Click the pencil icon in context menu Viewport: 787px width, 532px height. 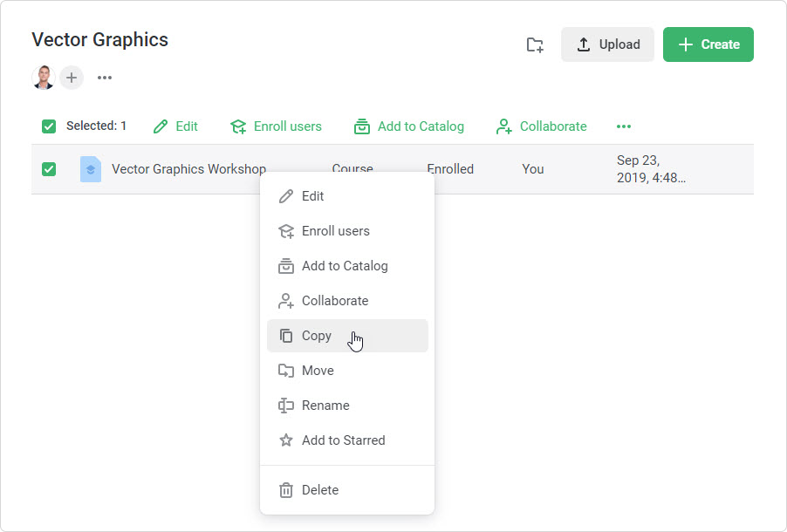(286, 196)
